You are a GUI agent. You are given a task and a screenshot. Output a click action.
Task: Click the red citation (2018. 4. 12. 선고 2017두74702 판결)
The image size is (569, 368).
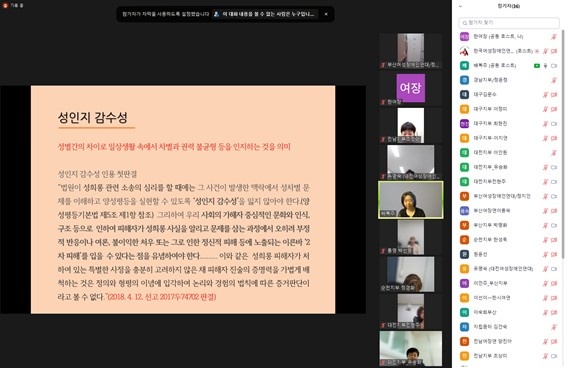(162, 297)
